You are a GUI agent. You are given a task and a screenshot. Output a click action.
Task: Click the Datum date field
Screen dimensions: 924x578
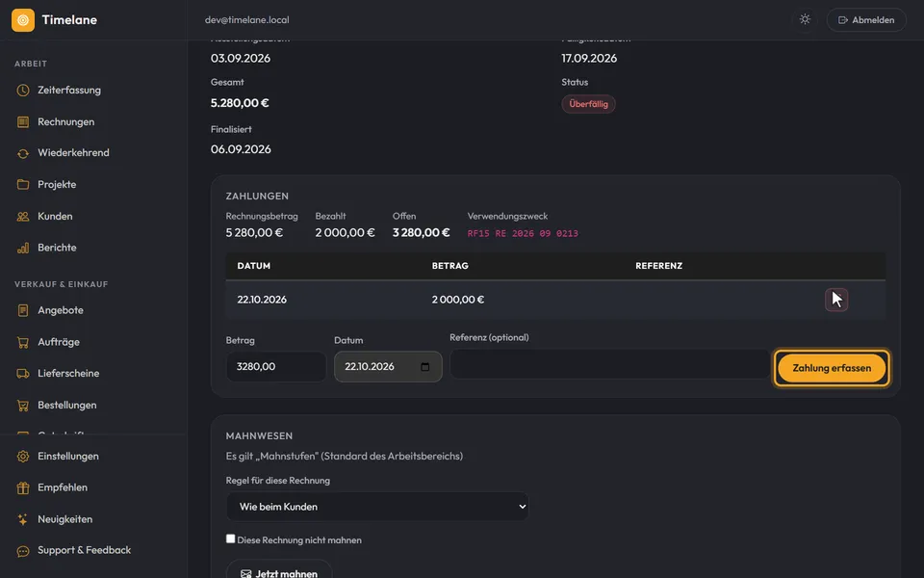point(388,367)
